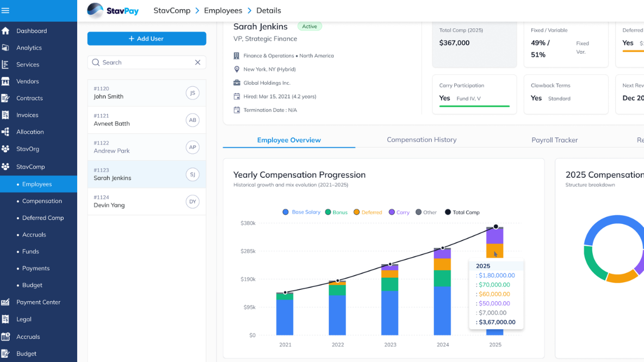Click the briefcase company icon
This screenshot has width=644, height=362.
click(x=237, y=83)
